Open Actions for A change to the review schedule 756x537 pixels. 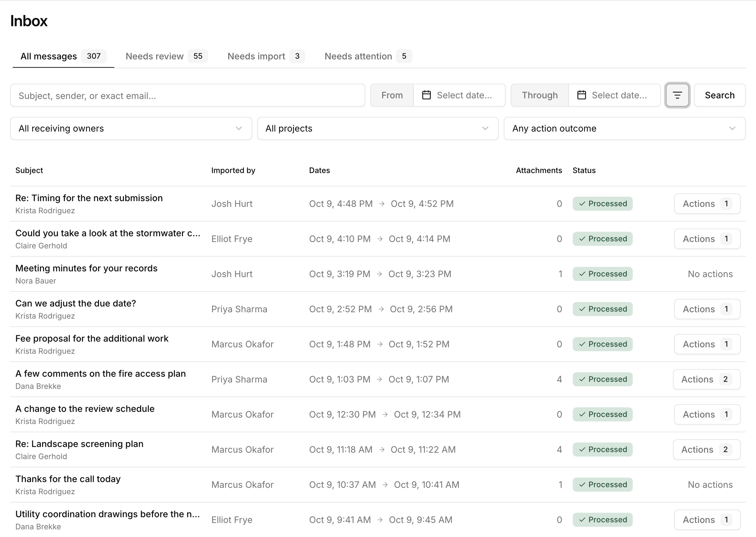click(707, 414)
